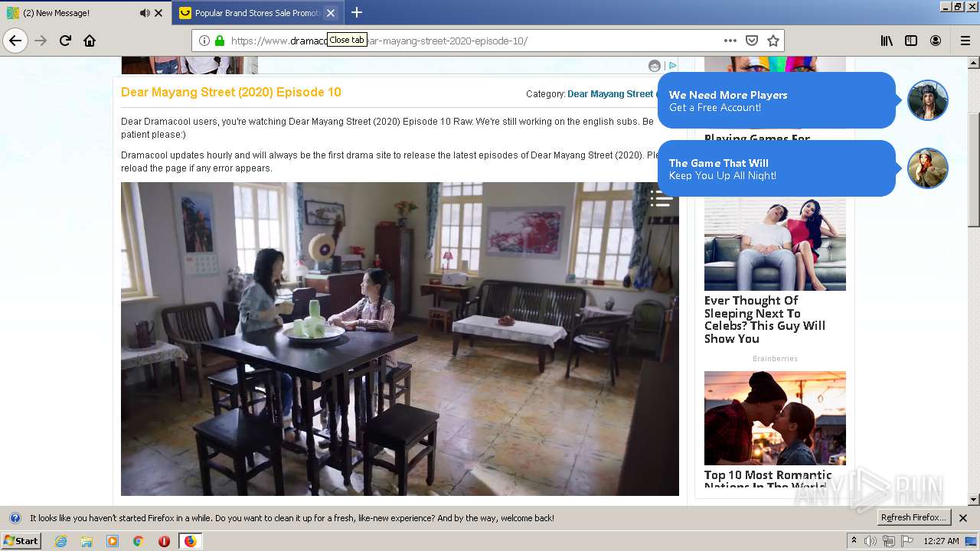The width and height of the screenshot is (980, 551).
Task: Bookmark this page with the star
Action: click(x=773, y=41)
